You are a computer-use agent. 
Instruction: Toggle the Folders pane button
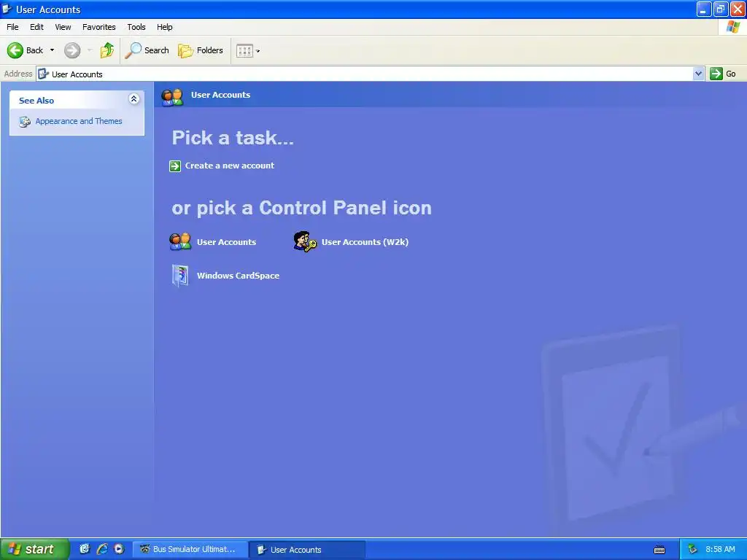(x=201, y=50)
